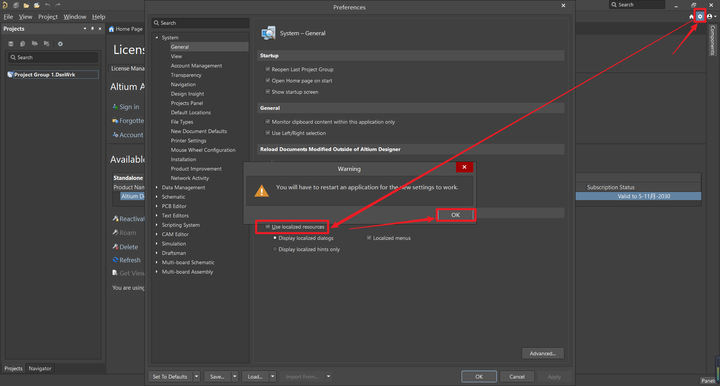Select Display localized dialogs radio button
The height and width of the screenshot is (386, 720).
[275, 238]
